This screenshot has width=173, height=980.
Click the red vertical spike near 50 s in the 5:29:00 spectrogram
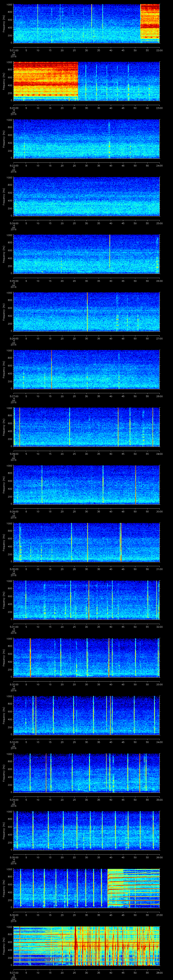click(135, 485)
